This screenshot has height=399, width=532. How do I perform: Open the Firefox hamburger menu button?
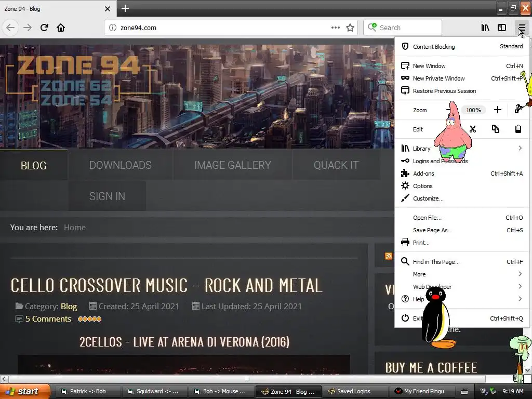pyautogui.click(x=522, y=28)
